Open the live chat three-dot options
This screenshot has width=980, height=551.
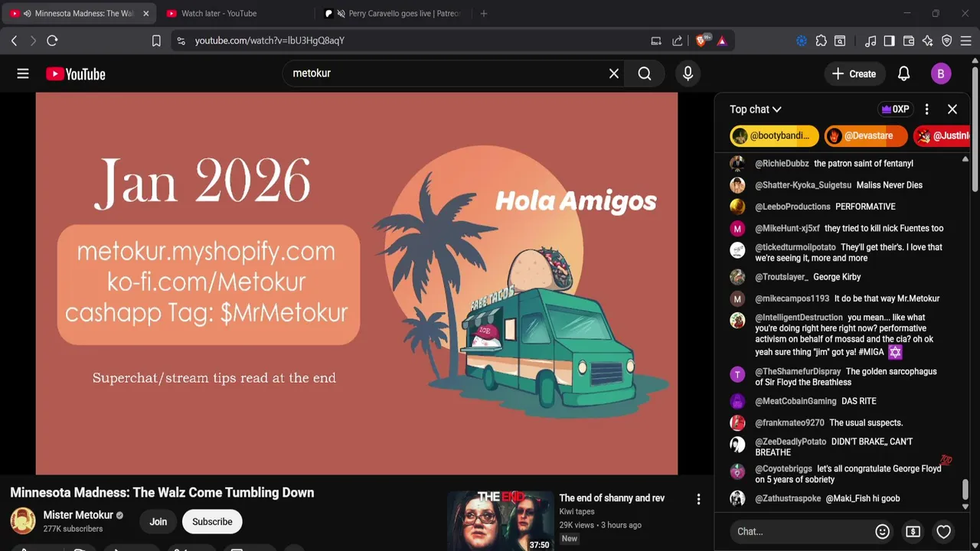tap(926, 109)
